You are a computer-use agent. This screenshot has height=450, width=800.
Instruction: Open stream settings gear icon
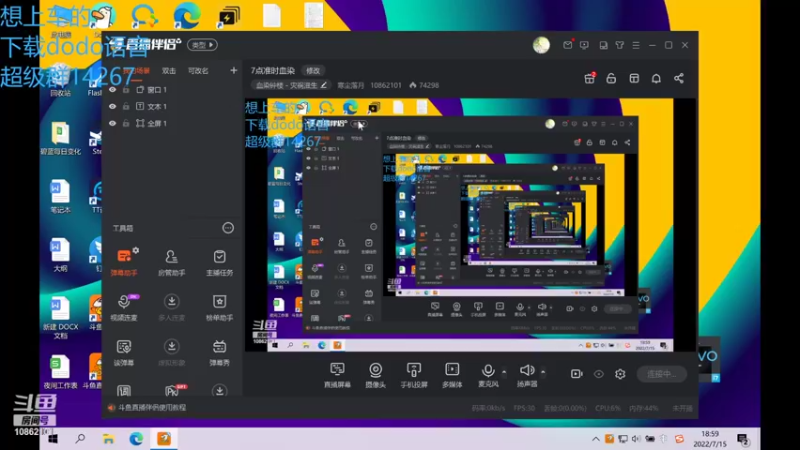[x=620, y=374]
